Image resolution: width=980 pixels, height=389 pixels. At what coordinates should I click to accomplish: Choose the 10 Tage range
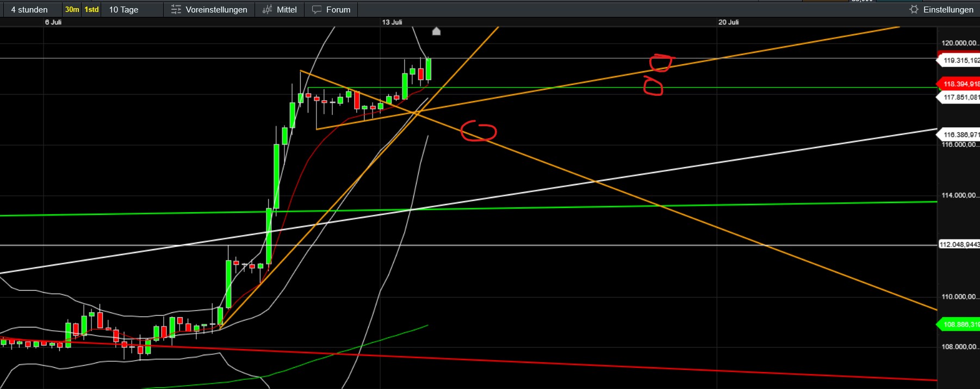pyautogui.click(x=123, y=10)
